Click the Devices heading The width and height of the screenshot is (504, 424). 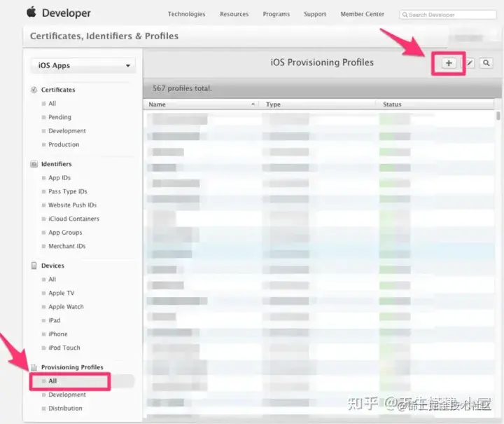[x=52, y=266]
